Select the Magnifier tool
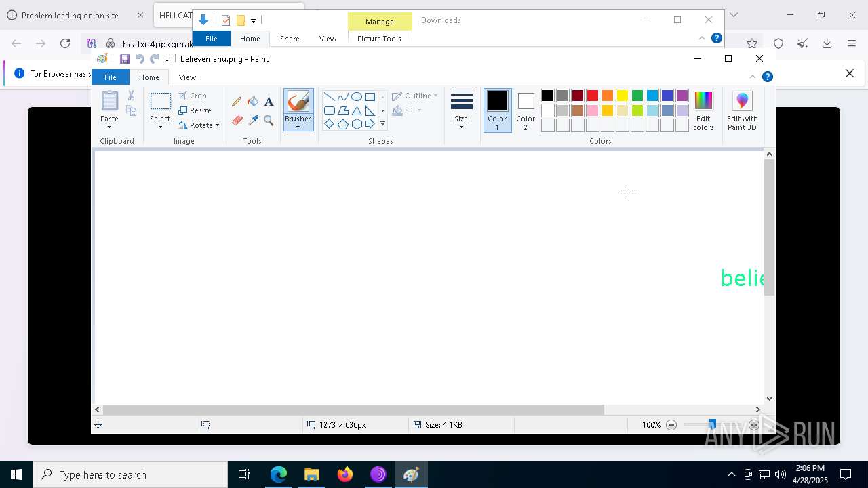Screen dimensions: 868x488 269,121
